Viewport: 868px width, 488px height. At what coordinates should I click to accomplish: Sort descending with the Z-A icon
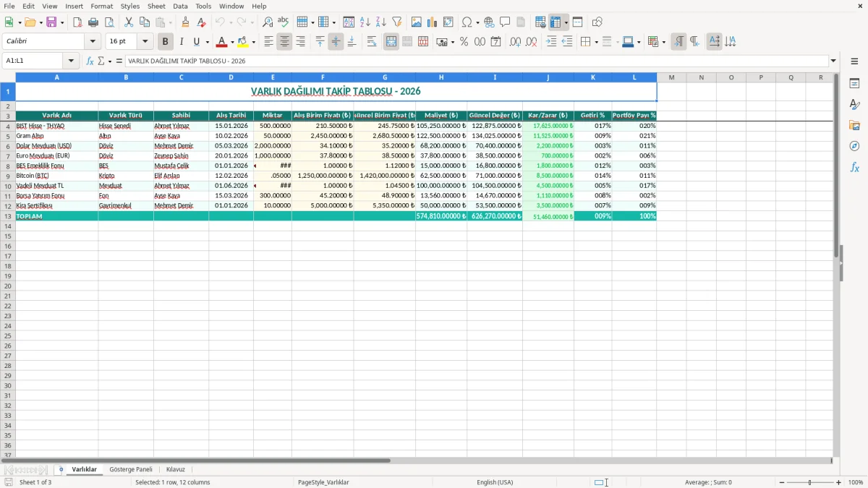click(x=380, y=22)
